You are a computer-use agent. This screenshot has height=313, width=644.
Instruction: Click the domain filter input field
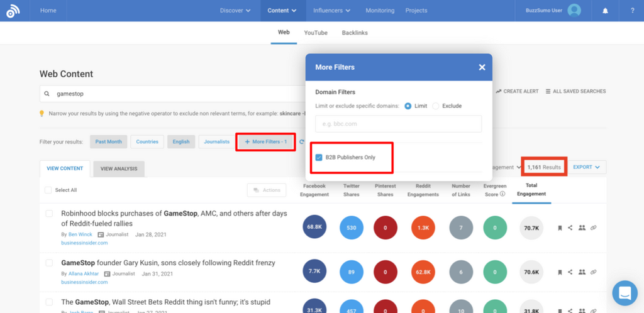[398, 124]
